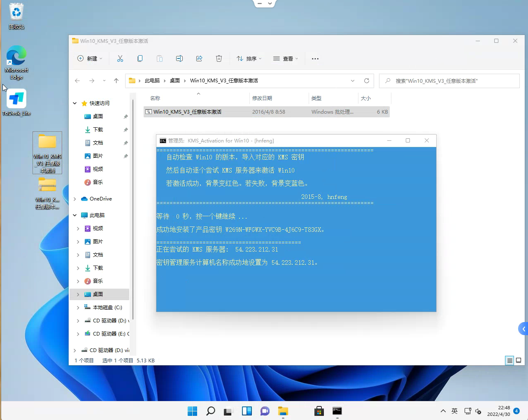Open 文档 under Quick access
The image size is (528, 420).
pos(98,143)
